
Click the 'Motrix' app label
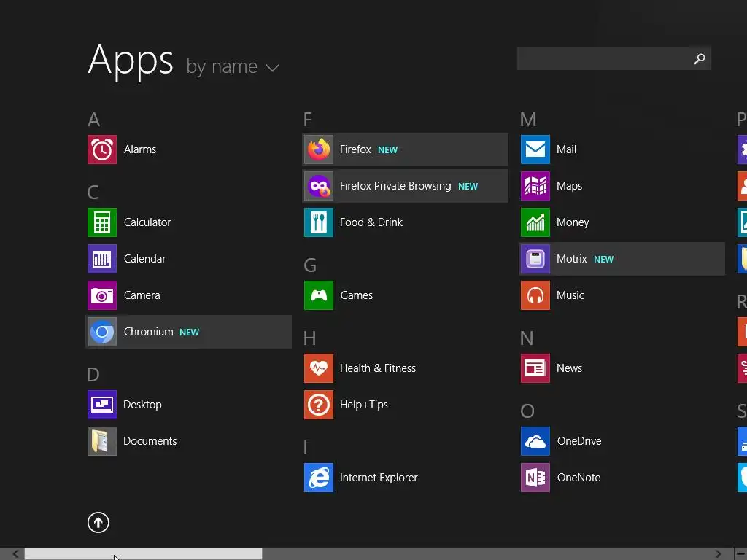click(x=572, y=259)
